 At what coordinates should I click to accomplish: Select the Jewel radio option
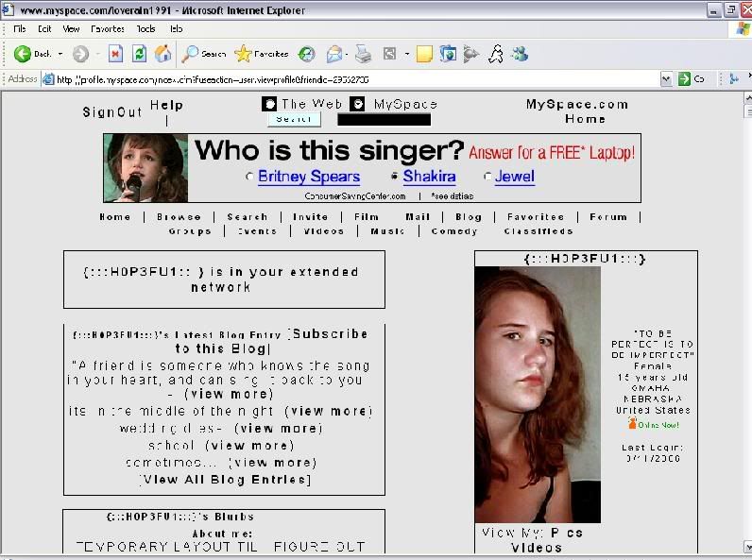tap(487, 177)
